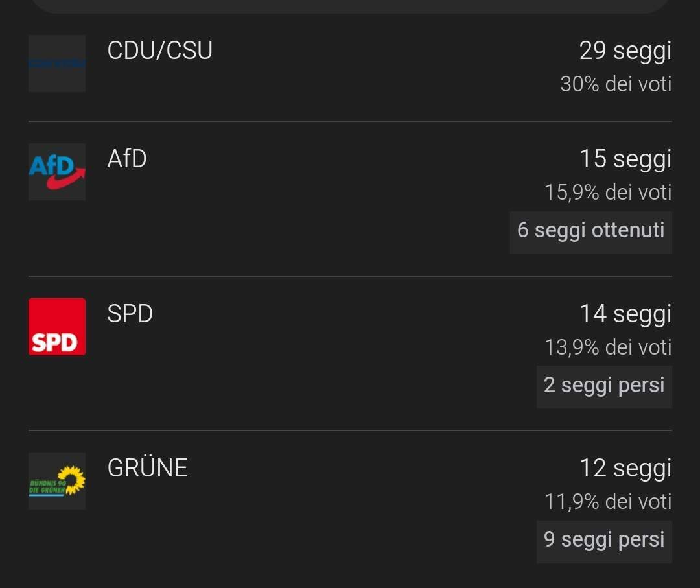This screenshot has width=700, height=588.
Task: Select the '14 seggi' SPD result
Action: coord(625,314)
